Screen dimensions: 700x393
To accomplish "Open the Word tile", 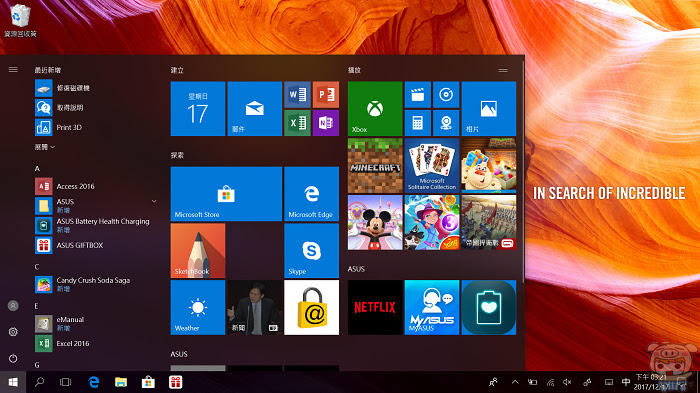I will pos(297,94).
